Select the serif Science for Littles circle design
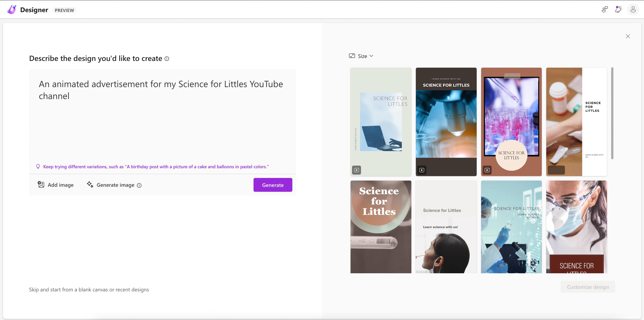Viewport: 644px width, 320px height. click(381, 227)
